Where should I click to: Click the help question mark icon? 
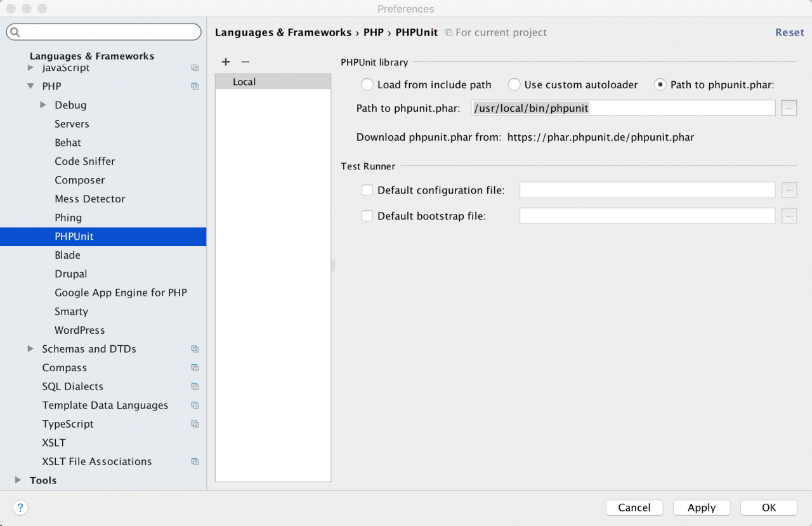(20, 508)
